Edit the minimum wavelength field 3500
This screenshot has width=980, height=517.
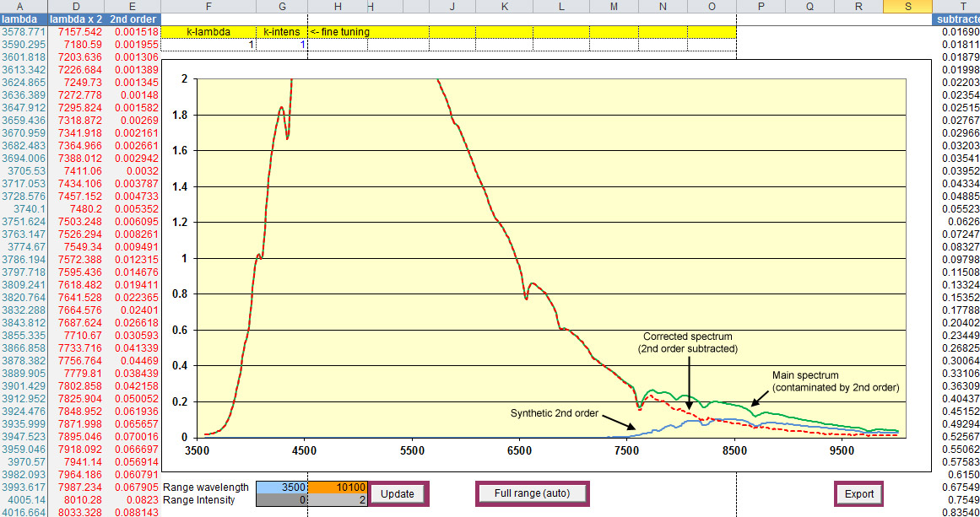click(281, 487)
